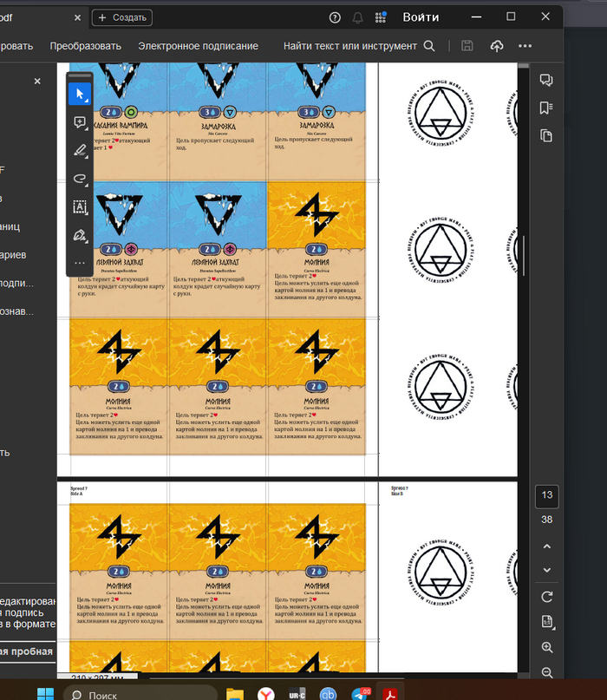Open the apps grid icon
Image resolution: width=607 pixels, height=700 pixels.
tap(381, 17)
